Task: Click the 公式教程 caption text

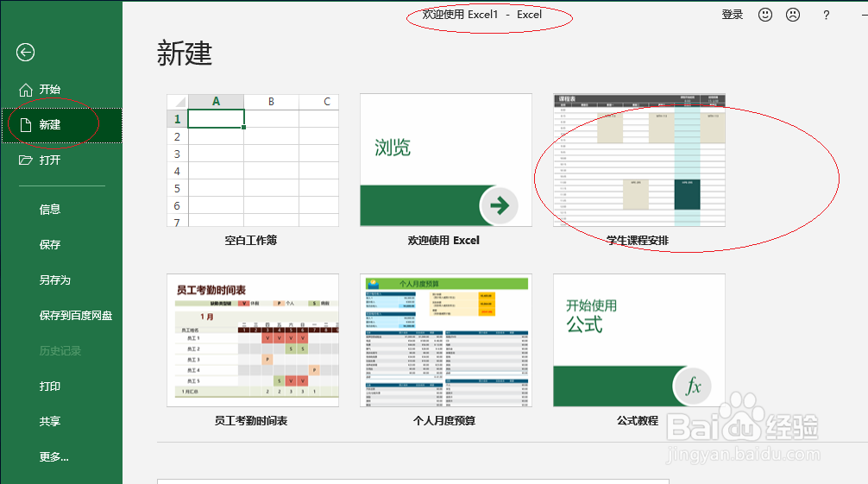Action: coord(638,421)
